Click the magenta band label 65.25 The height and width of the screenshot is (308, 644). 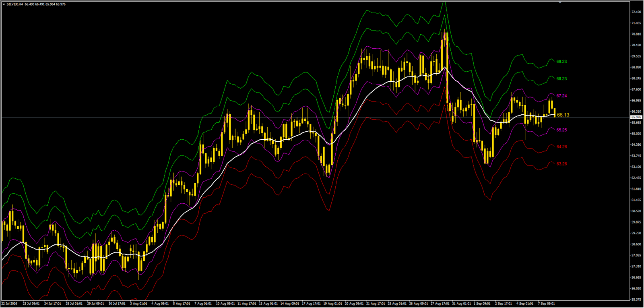click(561, 130)
